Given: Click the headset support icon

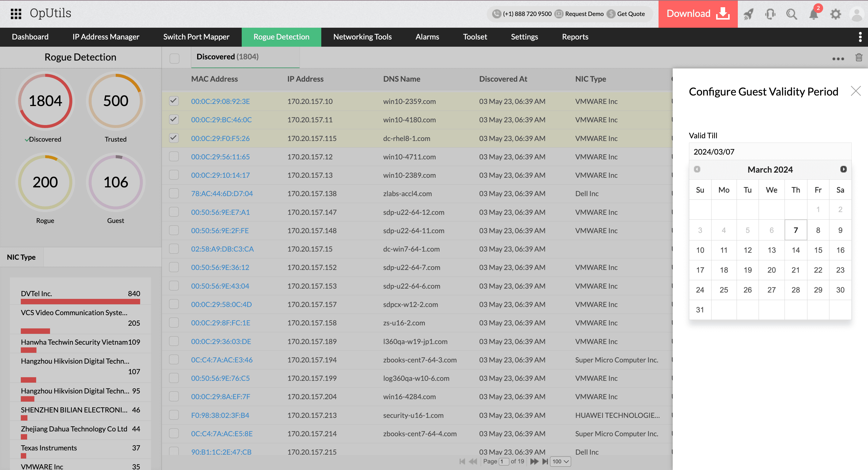Looking at the screenshot, I should coord(770,14).
